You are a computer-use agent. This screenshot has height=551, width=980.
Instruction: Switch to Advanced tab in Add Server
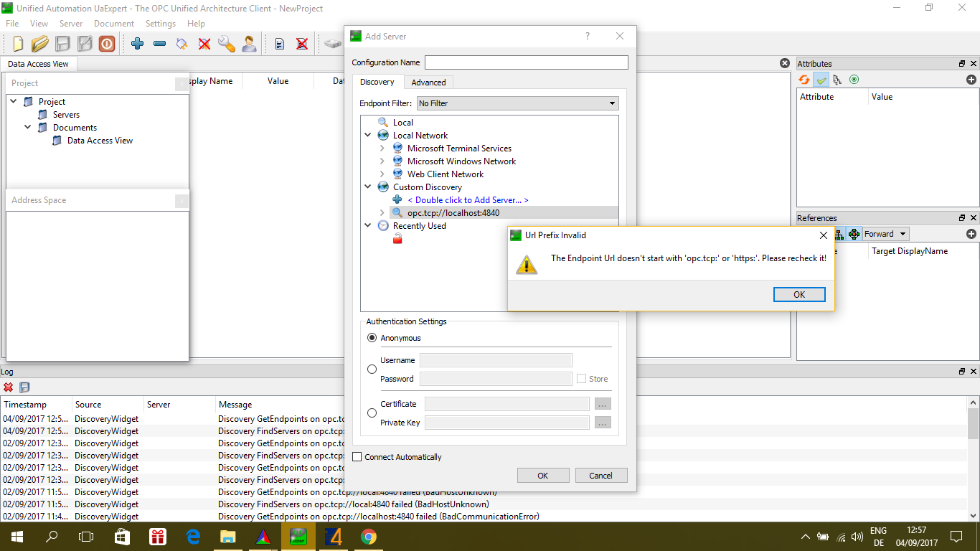[x=428, y=83]
